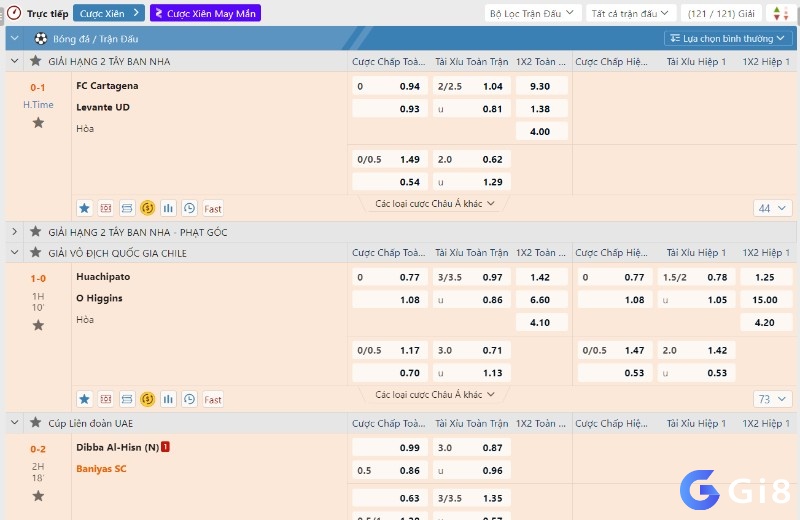Open the 44 more markets dropdown
Screen dimensions: 800x520
(x=772, y=208)
